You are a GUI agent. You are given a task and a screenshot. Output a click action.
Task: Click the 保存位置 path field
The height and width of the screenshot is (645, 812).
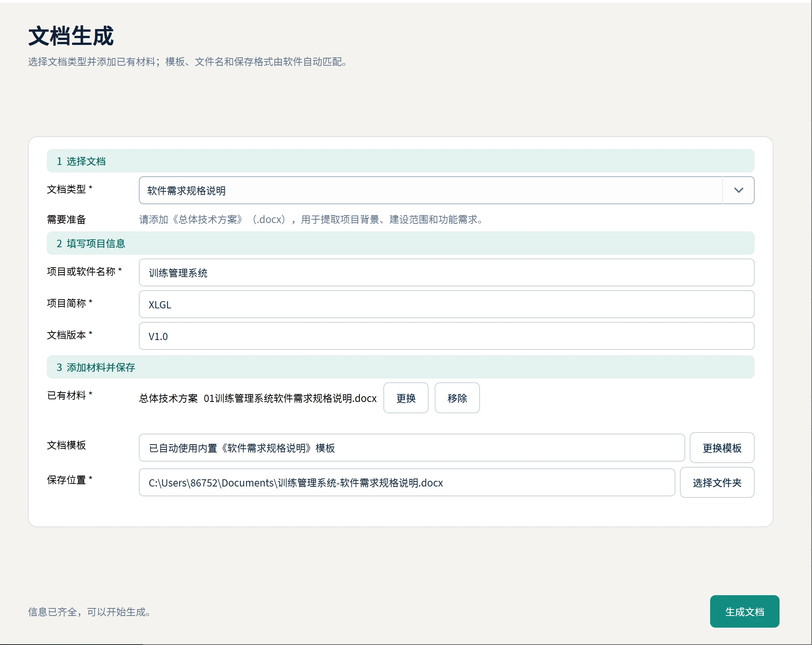coord(407,482)
